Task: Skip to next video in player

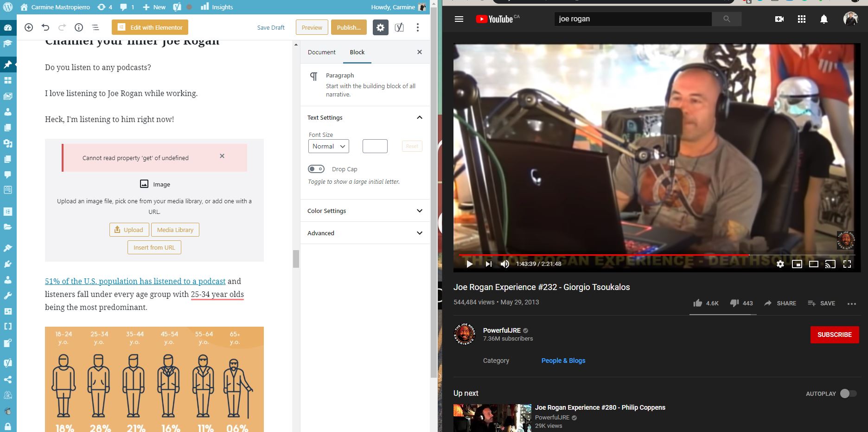Action: pyautogui.click(x=488, y=264)
